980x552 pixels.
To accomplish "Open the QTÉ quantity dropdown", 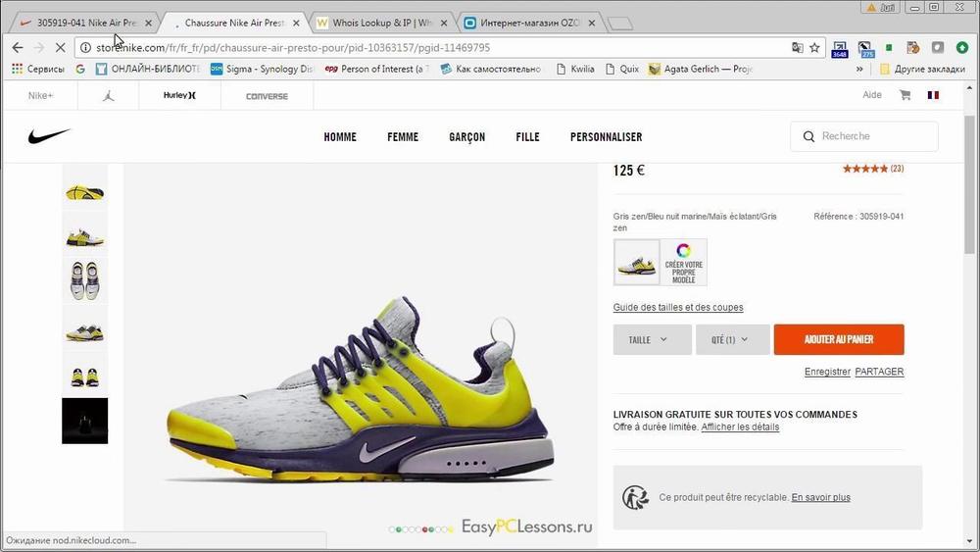I will click(x=734, y=339).
